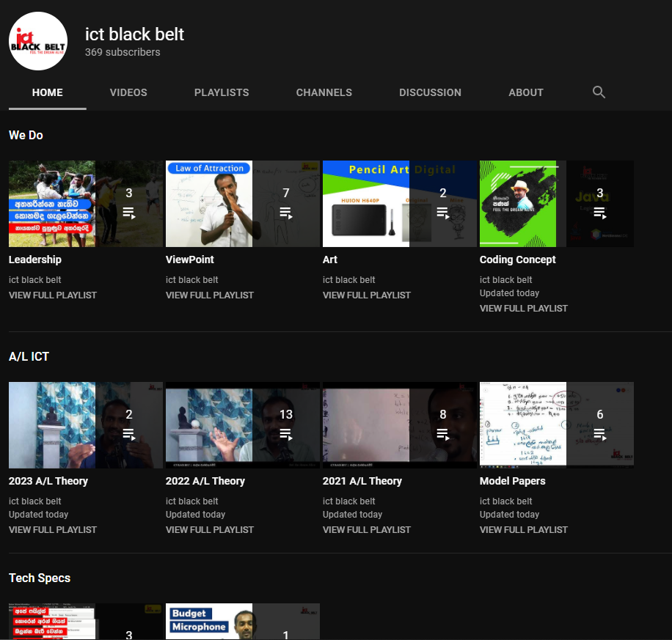This screenshot has width=672, height=640.
Task: Open the VIDEOS tab
Action: click(x=128, y=92)
